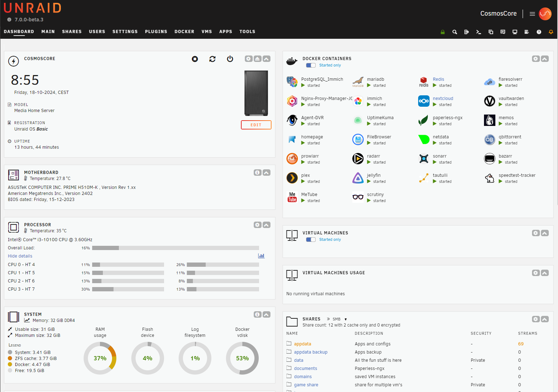This screenshot has height=392, width=558.
Task: Click the reboot server icon
Action: coord(212,59)
